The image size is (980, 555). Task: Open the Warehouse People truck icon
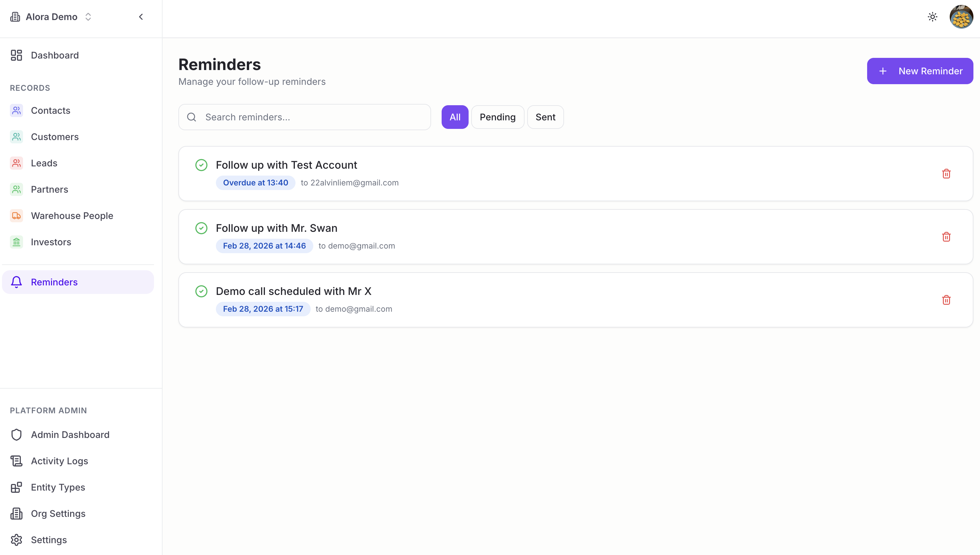coord(16,216)
